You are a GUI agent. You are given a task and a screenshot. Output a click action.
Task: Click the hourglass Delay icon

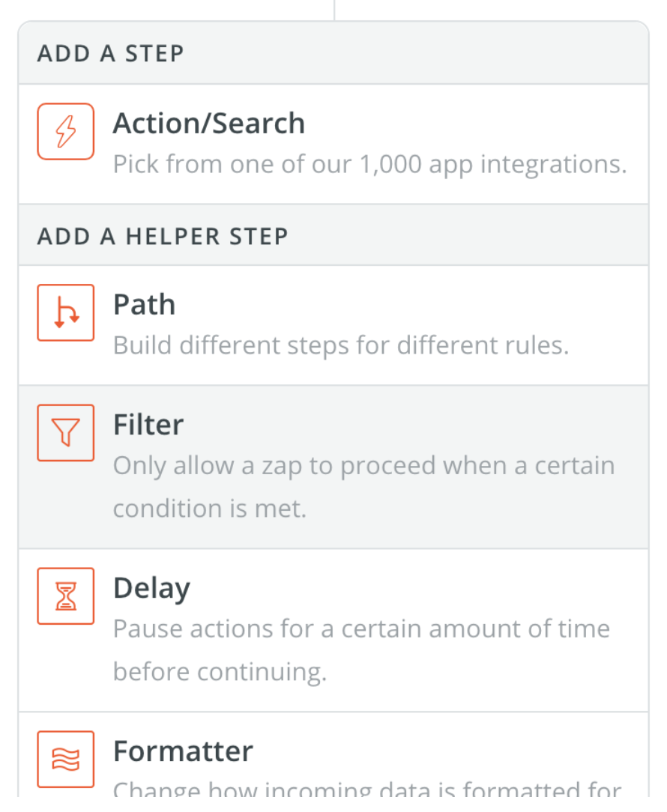click(x=66, y=596)
